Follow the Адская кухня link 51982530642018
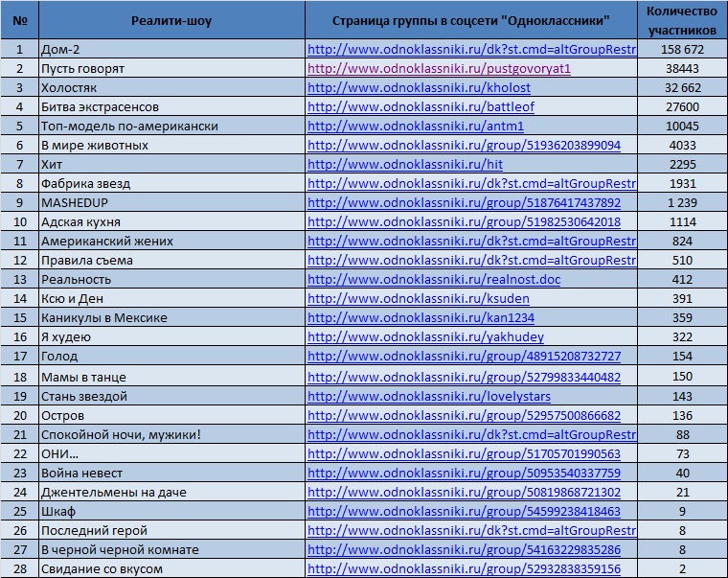This screenshot has width=728, height=578. 464,222
